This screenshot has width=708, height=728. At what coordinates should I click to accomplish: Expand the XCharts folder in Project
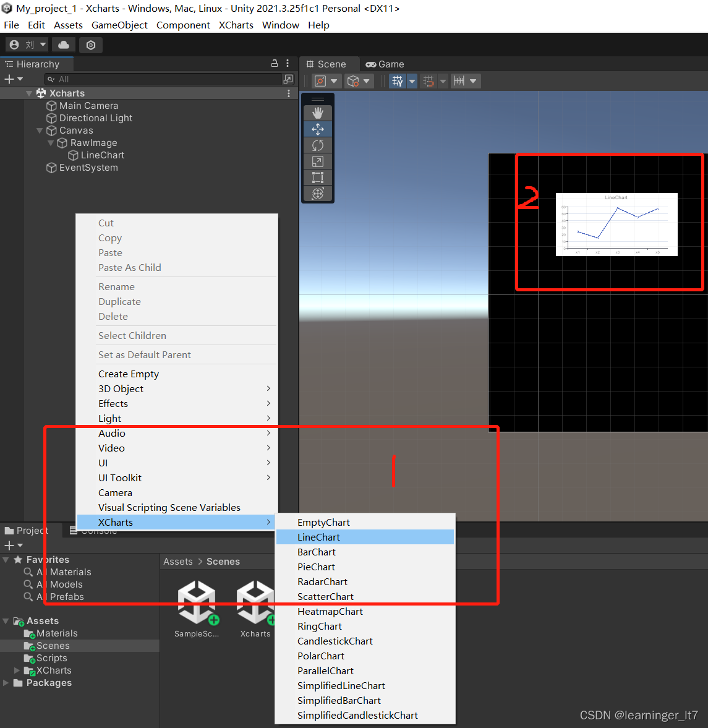tap(17, 670)
